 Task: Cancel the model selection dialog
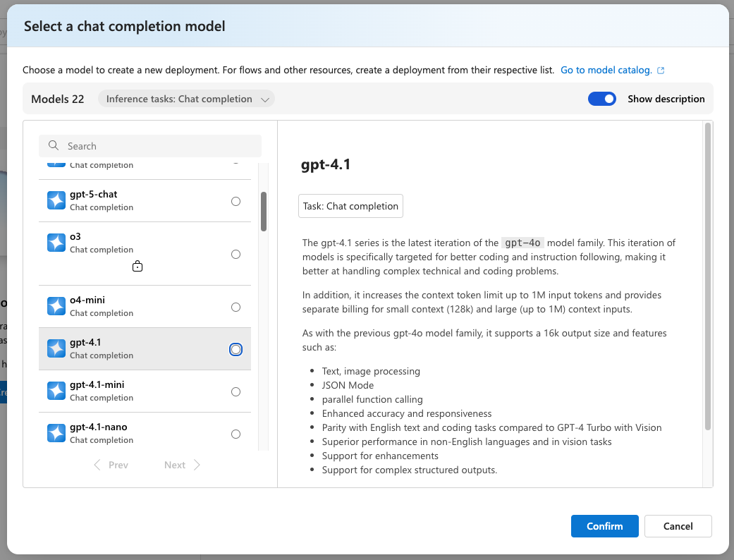(x=678, y=526)
